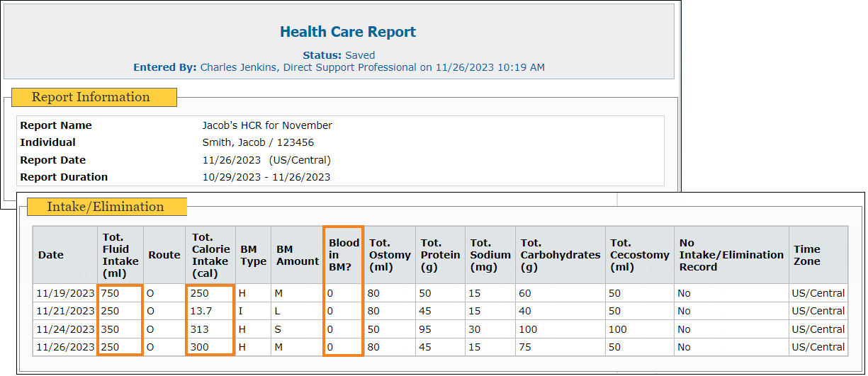
Task: Click cecostomy value 100 in 11/24/2023 row
Action: tap(640, 329)
